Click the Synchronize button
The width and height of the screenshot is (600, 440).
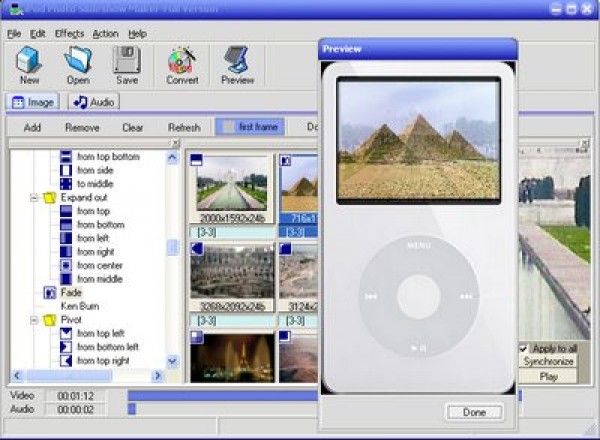click(548, 362)
